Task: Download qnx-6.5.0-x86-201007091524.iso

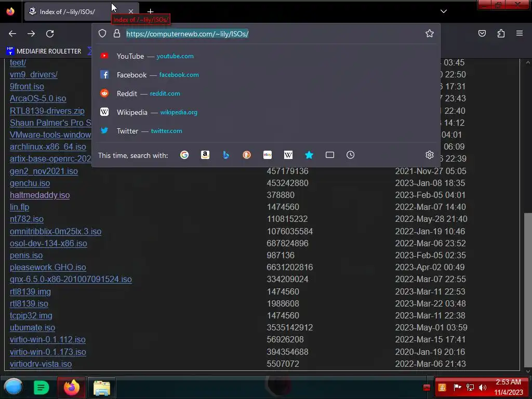Action: (71, 279)
